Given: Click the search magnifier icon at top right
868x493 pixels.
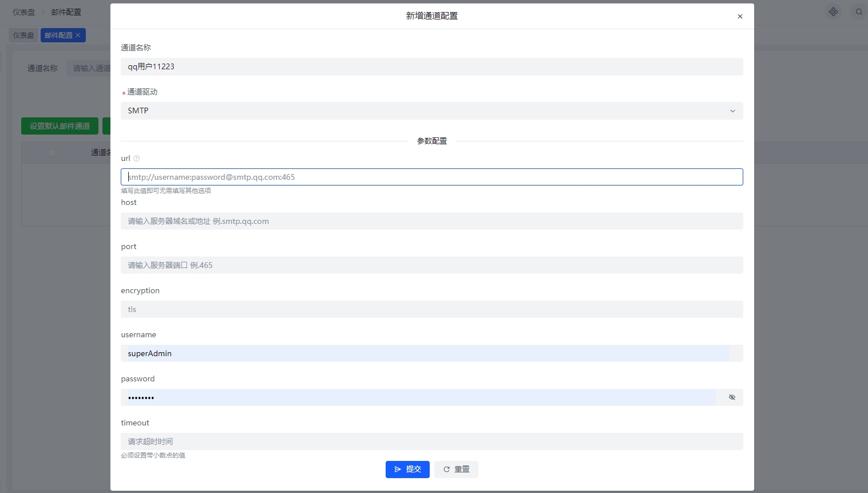Looking at the screenshot, I should (859, 11).
